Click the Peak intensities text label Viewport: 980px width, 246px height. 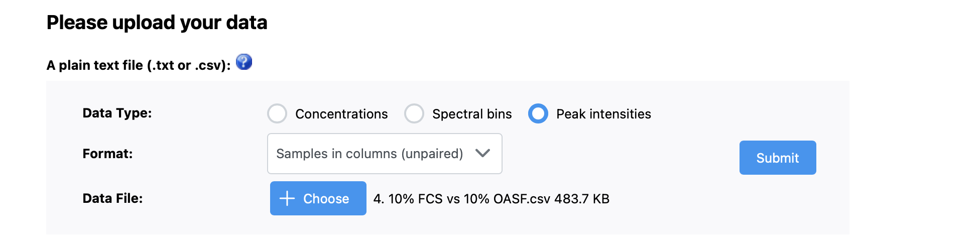603,114
